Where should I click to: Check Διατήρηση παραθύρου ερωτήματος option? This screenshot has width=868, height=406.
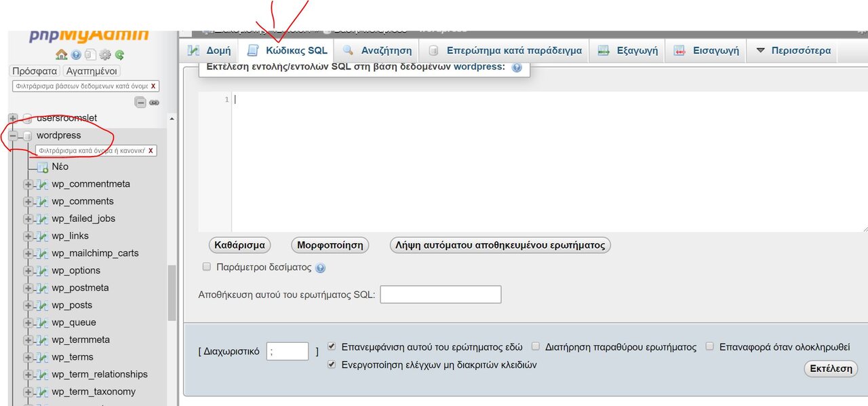tap(536, 346)
